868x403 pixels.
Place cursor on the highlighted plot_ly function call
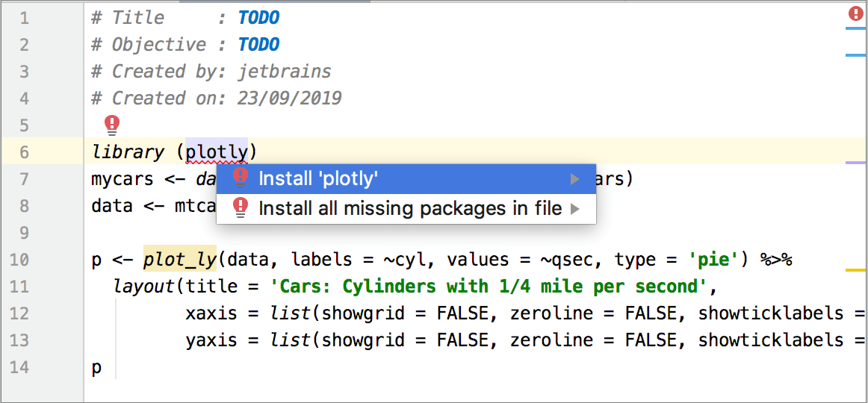(179, 260)
